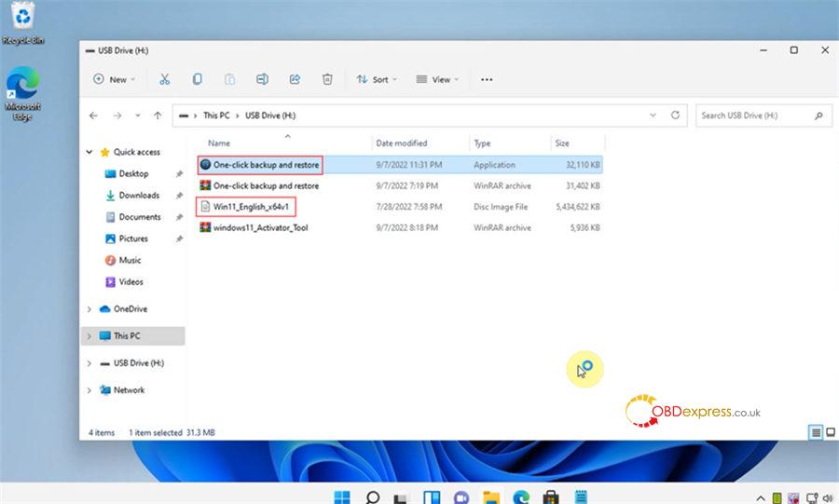Screen dimensions: 839x504
Task: Open taskbar Search
Action: 372,497
